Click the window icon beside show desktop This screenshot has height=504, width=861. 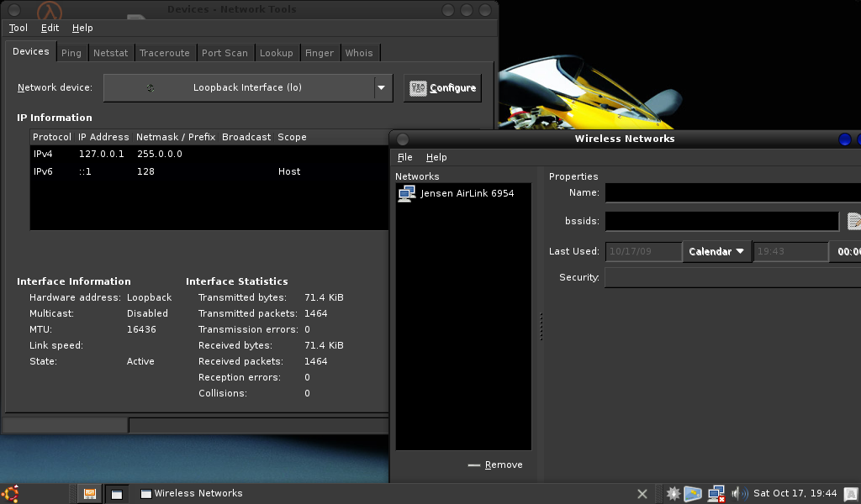tap(116, 494)
